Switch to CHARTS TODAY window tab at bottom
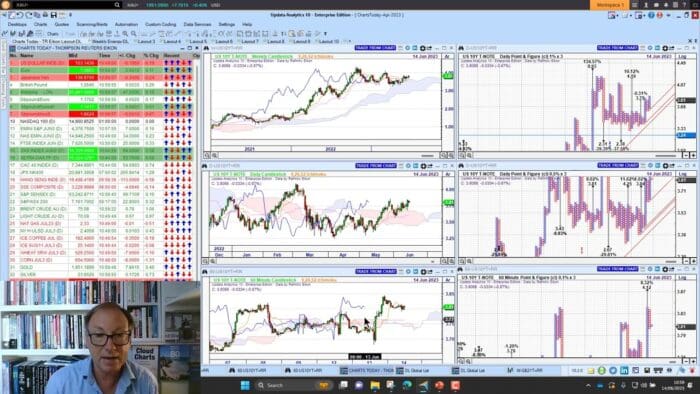Viewport: 700px width, 394px height. coord(367,371)
